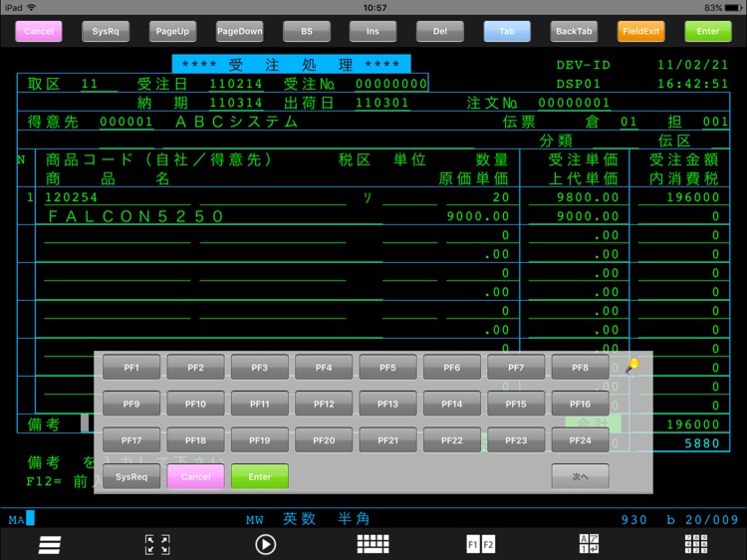Viewport: 747px width, 560px height.
Task: Tap the PF13 key
Action: point(387,405)
